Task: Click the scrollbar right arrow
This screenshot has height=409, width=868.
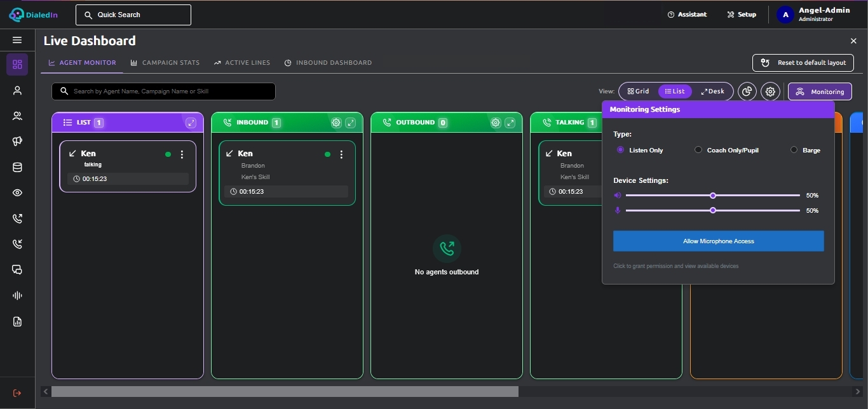Action: 857,392
